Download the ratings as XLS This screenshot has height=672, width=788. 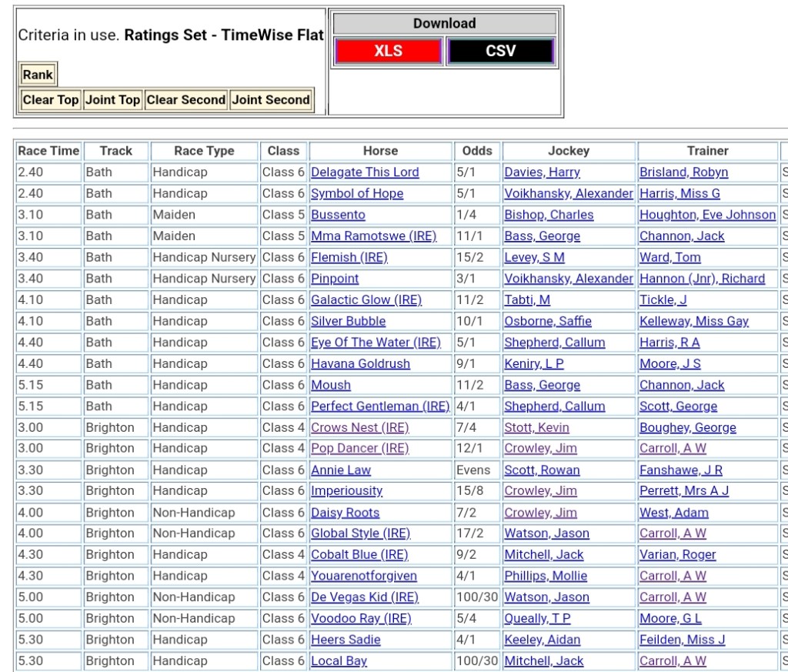click(x=388, y=52)
